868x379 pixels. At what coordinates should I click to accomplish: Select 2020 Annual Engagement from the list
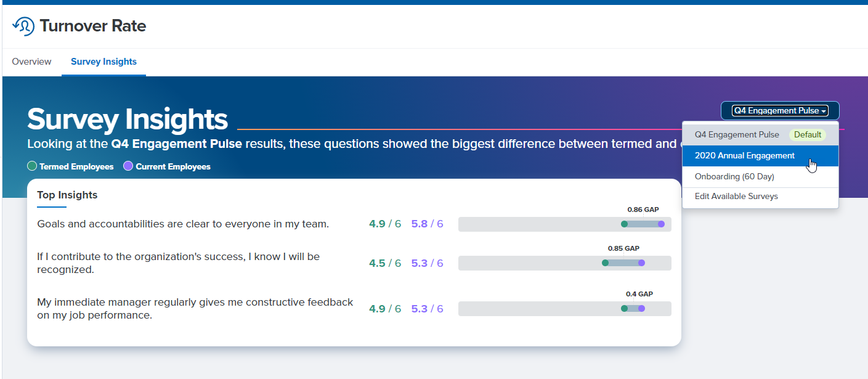point(745,156)
